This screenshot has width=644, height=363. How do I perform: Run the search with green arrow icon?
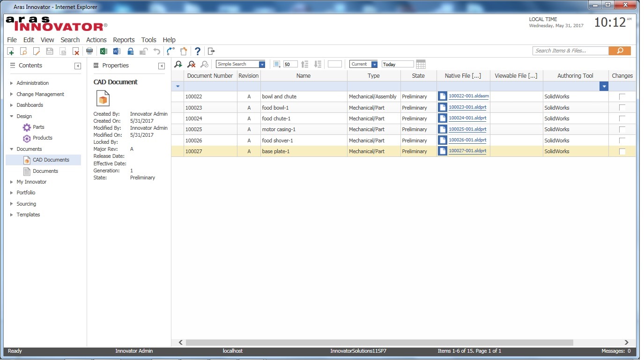tap(178, 64)
